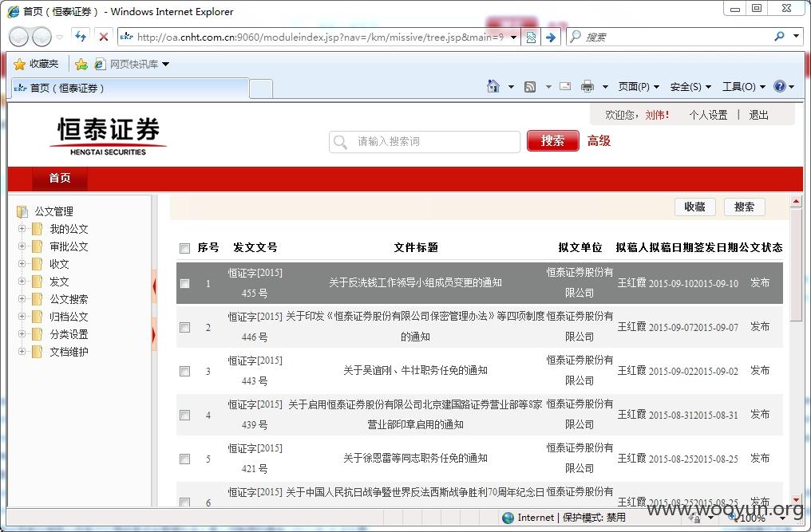Click the browser Forward arrow button
The height and width of the screenshot is (532, 811).
point(42,37)
